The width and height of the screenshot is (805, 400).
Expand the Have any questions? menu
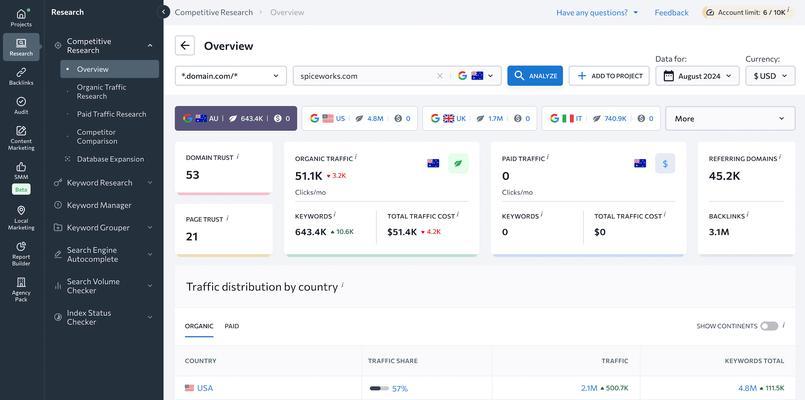click(x=597, y=12)
